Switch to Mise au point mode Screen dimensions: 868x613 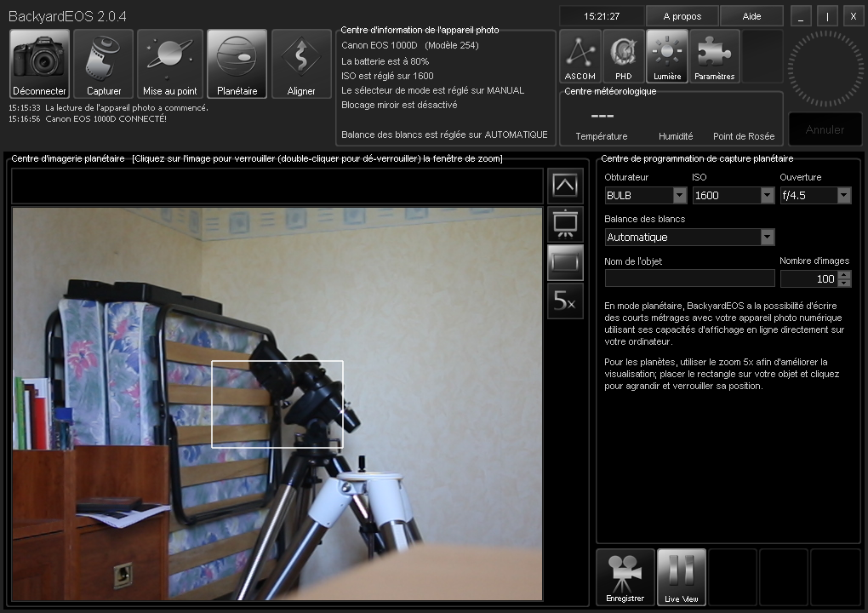coord(169,64)
